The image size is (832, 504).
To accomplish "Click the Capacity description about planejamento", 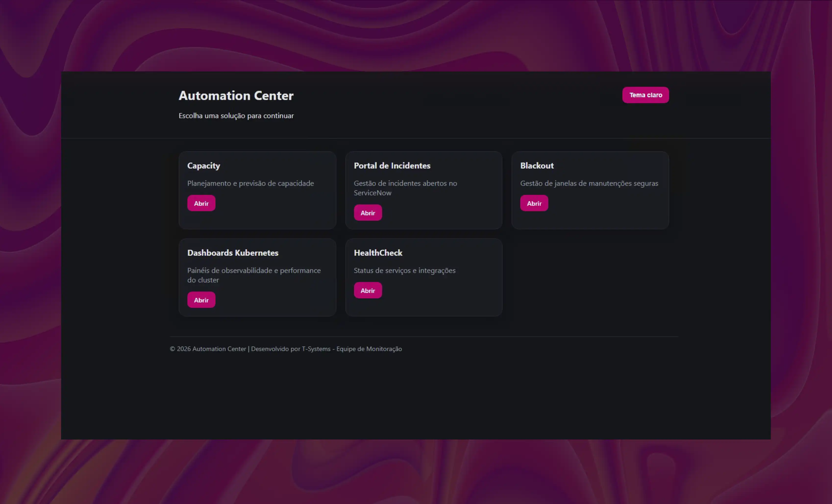I will point(250,183).
